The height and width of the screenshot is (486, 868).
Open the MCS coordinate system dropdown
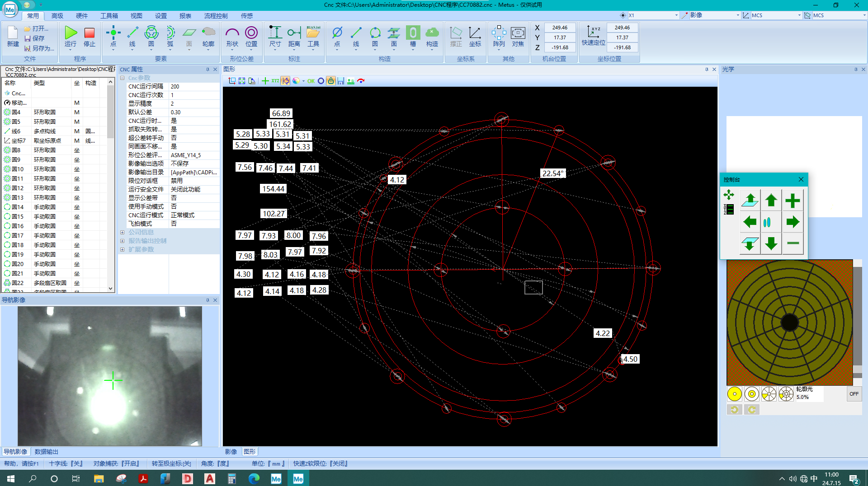click(x=799, y=15)
